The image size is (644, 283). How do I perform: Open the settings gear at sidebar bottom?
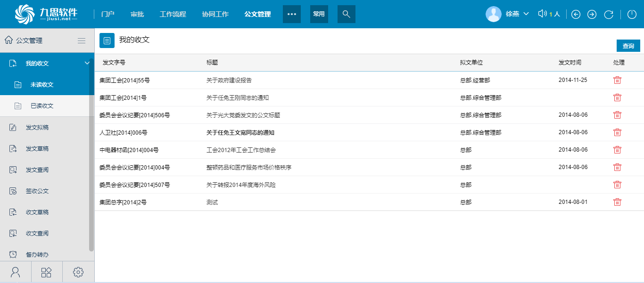pyautogui.click(x=78, y=272)
